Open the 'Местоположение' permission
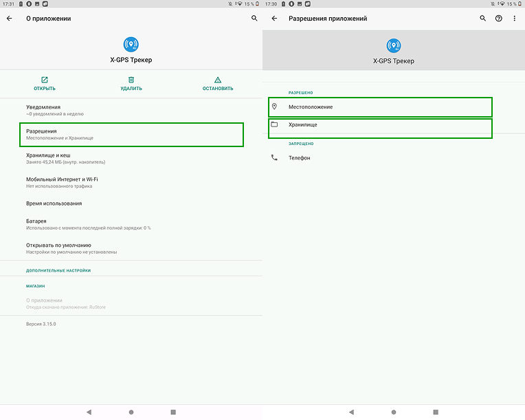 click(x=380, y=107)
